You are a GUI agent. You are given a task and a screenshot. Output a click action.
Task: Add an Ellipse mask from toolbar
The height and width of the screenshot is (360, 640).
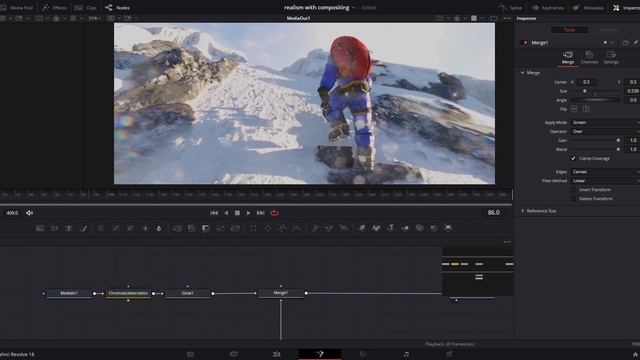point(268,228)
